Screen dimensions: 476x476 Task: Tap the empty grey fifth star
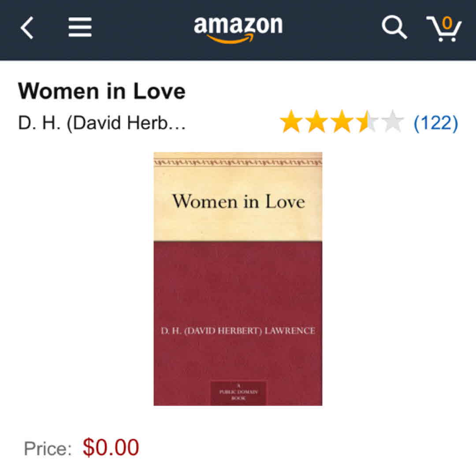tap(393, 122)
